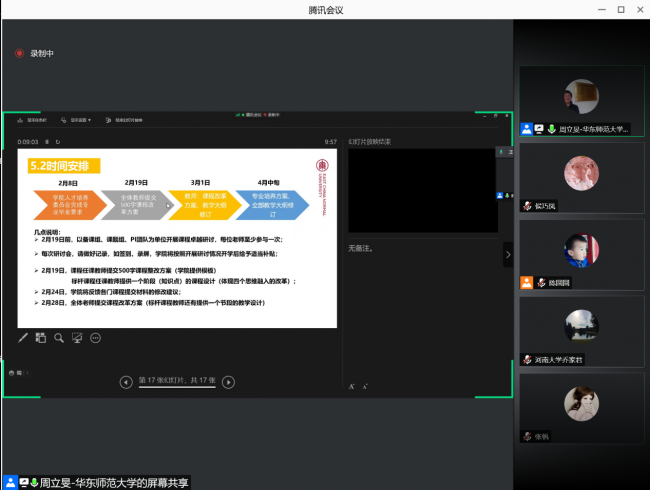Open the more slideshow options ellipsis

pyautogui.click(x=96, y=338)
